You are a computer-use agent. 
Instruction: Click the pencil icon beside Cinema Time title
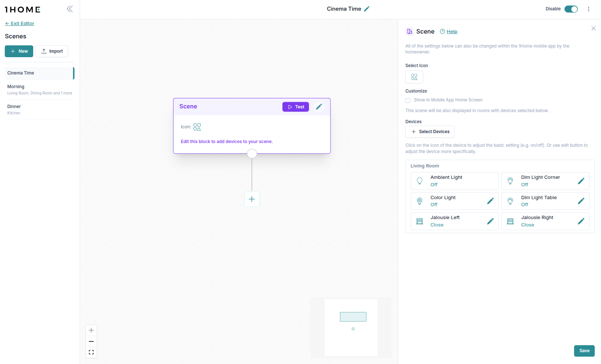[366, 9]
